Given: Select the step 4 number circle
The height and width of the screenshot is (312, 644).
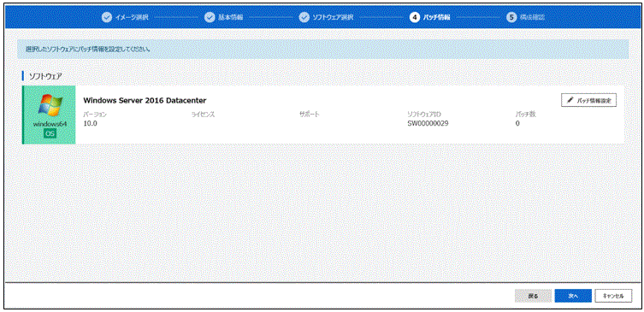Looking at the screenshot, I should click(x=415, y=17).
